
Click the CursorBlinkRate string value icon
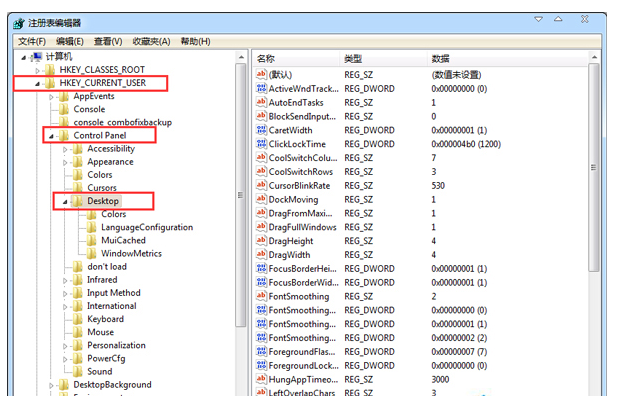(x=261, y=185)
